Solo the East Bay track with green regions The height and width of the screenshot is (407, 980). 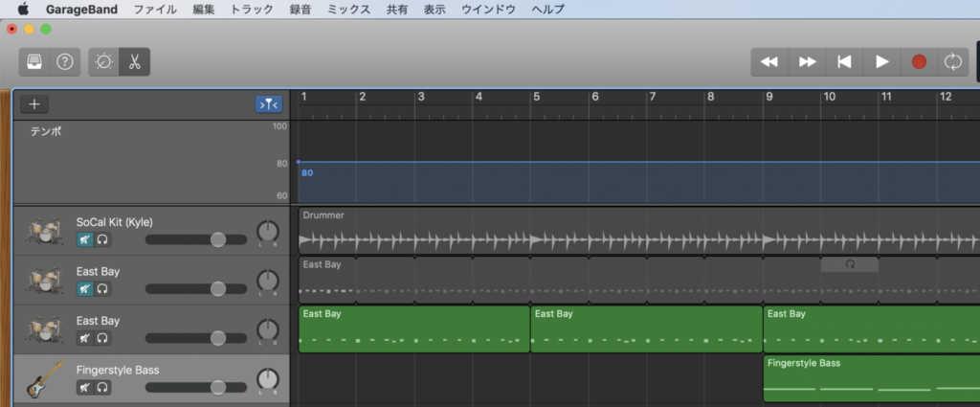click(x=102, y=338)
